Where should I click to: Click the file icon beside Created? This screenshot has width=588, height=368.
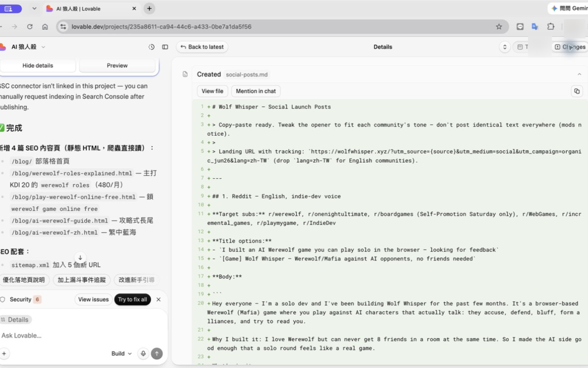coord(185,74)
